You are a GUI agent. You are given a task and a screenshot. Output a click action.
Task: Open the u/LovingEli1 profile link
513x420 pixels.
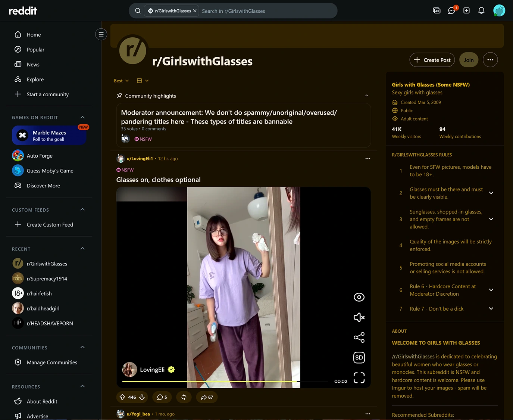(x=140, y=159)
